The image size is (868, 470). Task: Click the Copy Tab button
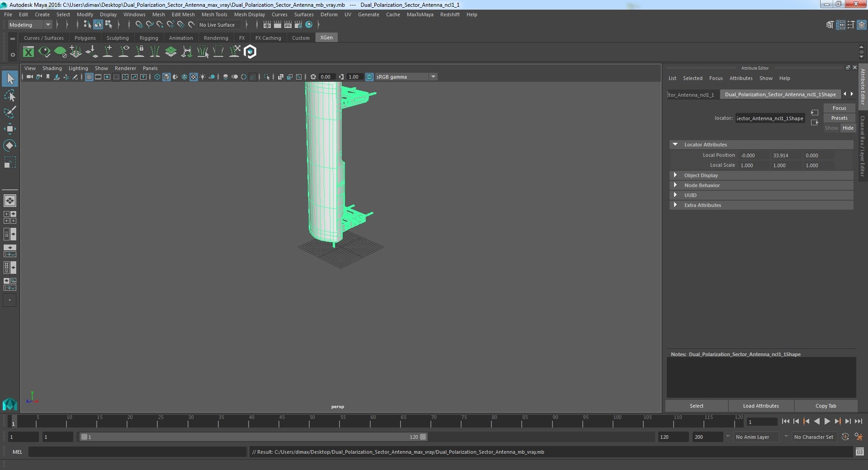tap(826, 406)
